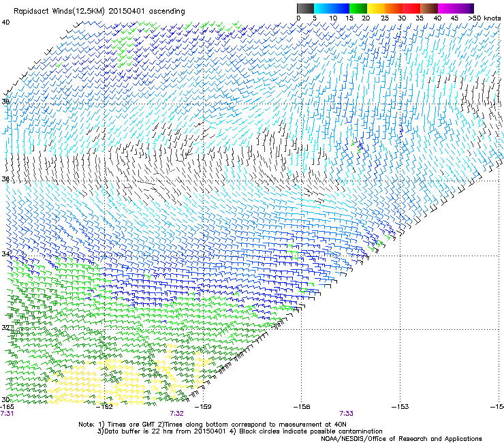The height and width of the screenshot is (443, 504).
Task: Click the 'NOAA/NESDIS/Office of Research and Applications' credit
Action: point(401,439)
